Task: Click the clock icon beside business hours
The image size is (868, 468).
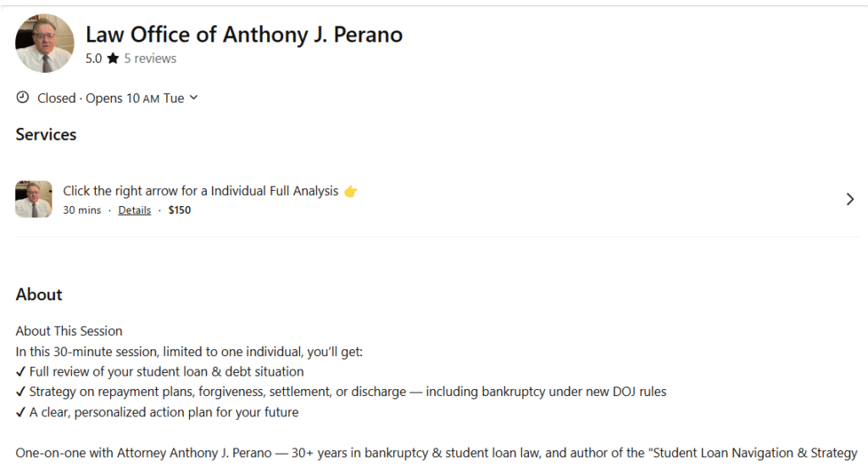Action: [x=23, y=97]
